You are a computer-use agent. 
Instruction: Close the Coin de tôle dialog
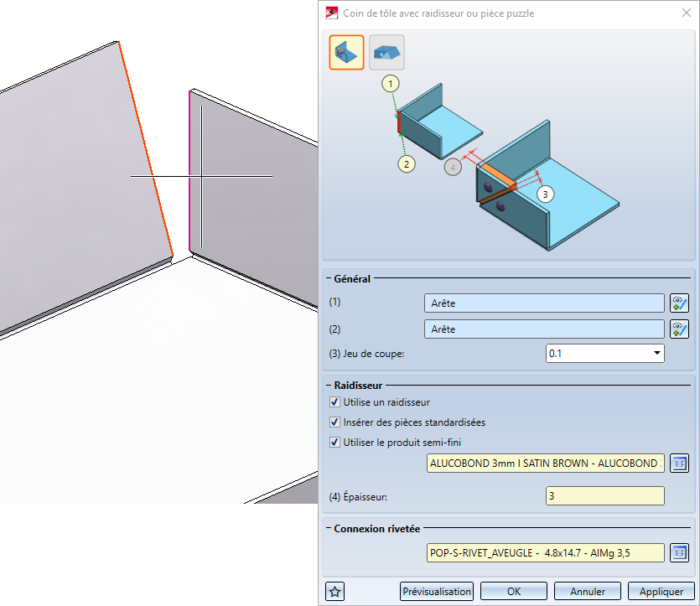pyautogui.click(x=687, y=13)
